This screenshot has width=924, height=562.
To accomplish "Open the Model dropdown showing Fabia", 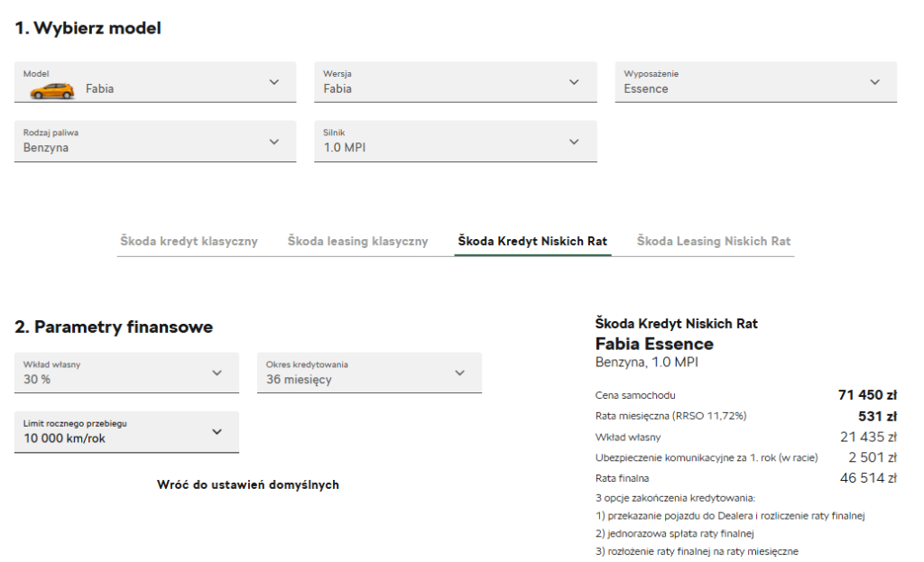I will click(155, 82).
